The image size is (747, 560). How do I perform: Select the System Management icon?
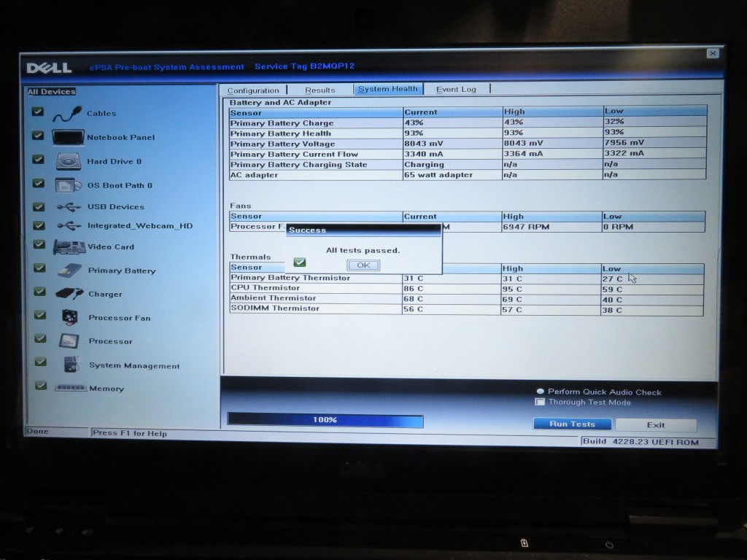(x=71, y=365)
